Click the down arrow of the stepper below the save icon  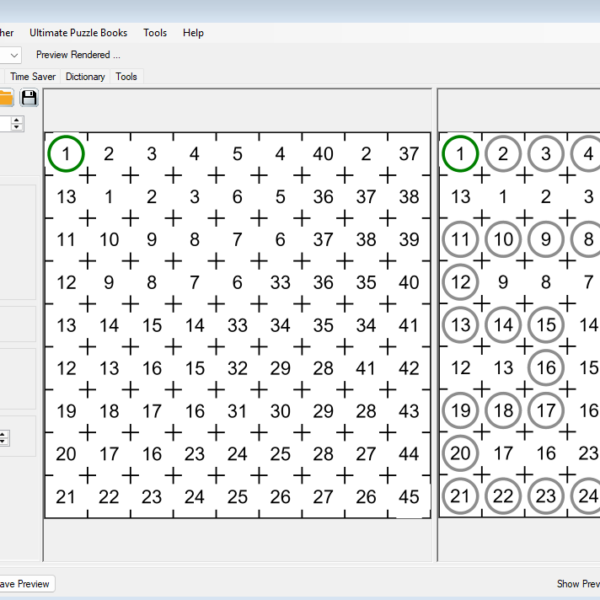18,128
